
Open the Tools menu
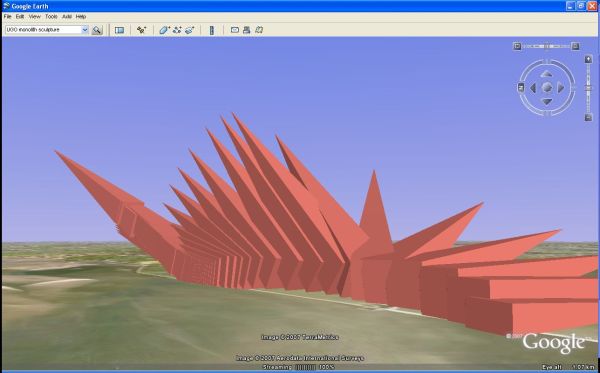click(x=51, y=16)
